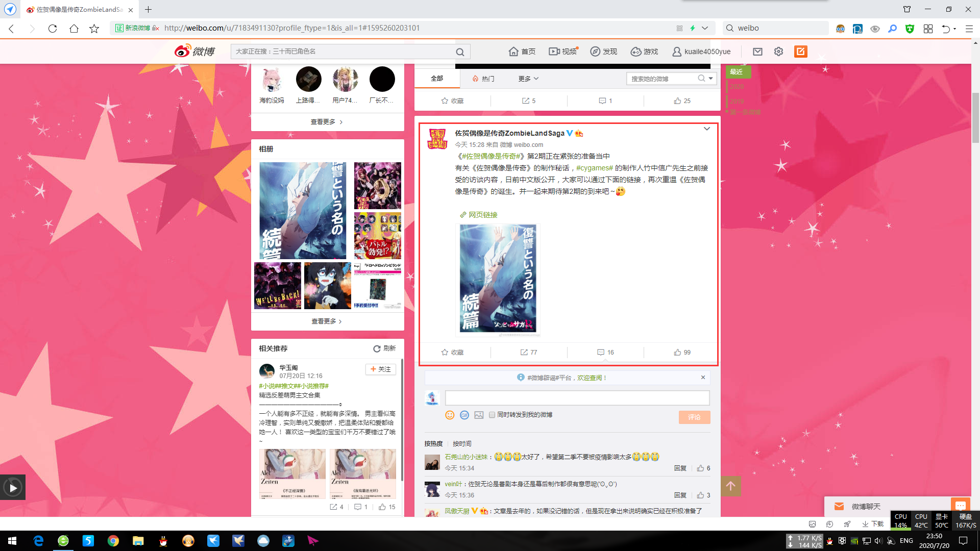Screen dimensions: 980x551
Task: Click the 评论 submit button
Action: [694, 417]
